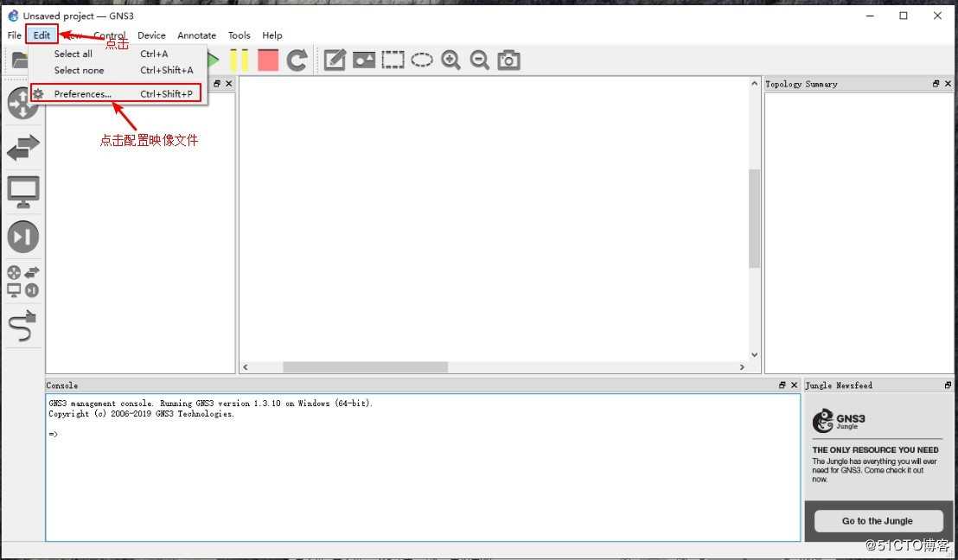
Task: Click the red Stop all devices icon
Action: 268,60
